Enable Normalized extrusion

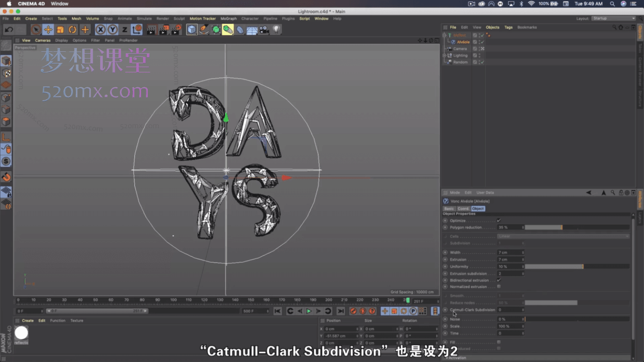point(499,287)
